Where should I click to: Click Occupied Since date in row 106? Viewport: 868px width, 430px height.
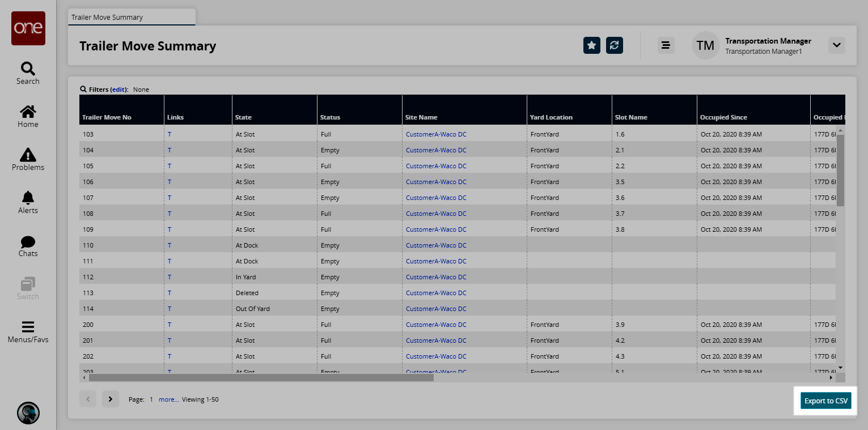(x=731, y=182)
